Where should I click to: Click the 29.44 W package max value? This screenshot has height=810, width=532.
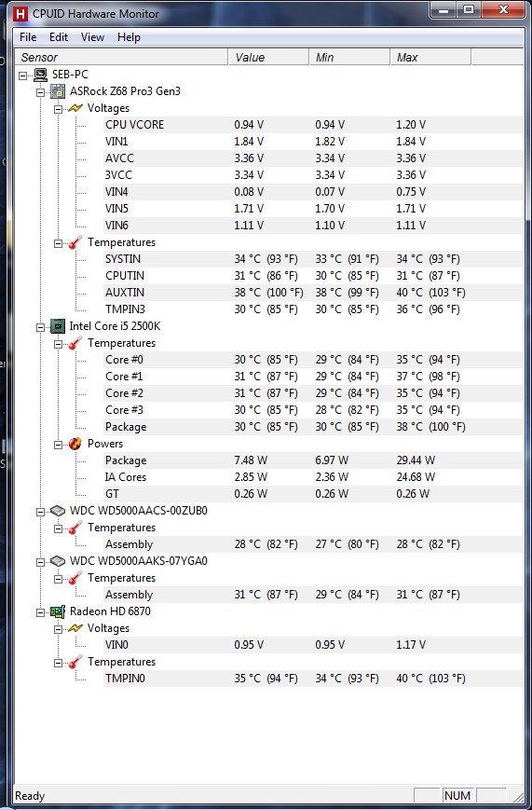[416, 460]
